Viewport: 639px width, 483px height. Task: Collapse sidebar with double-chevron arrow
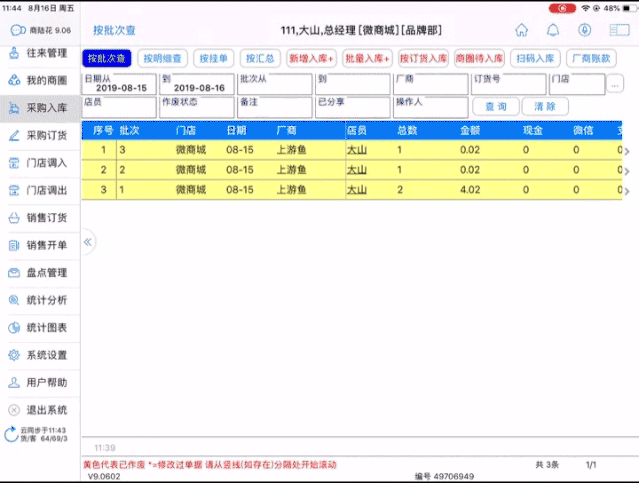click(88, 243)
